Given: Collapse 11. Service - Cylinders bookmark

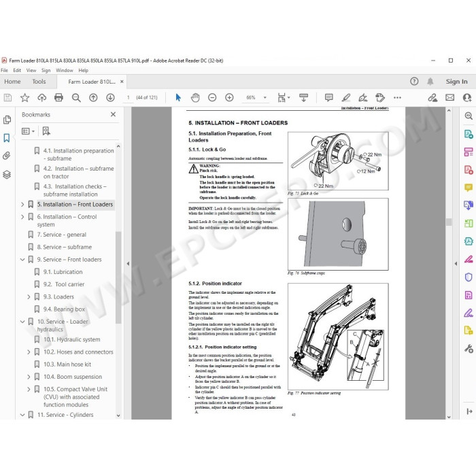Looking at the screenshot, I should click(22, 415).
